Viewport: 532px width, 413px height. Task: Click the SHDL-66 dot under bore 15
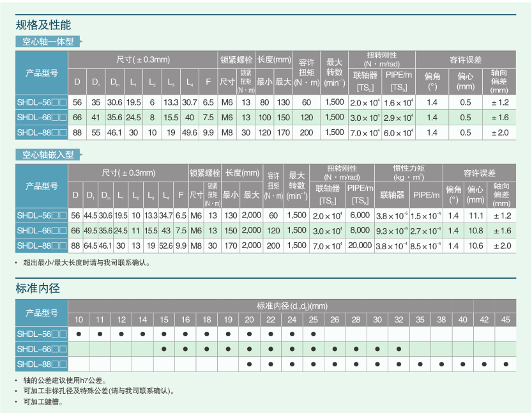click(164, 349)
